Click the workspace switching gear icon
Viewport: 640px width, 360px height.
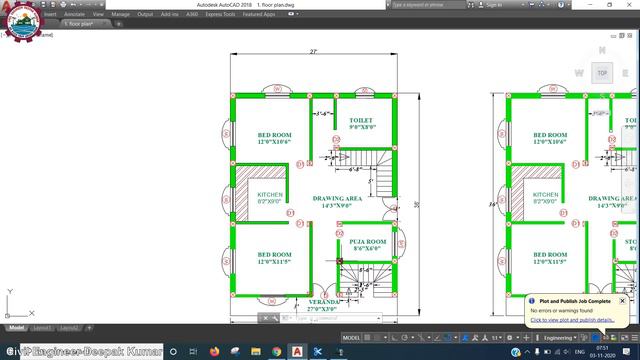pos(509,338)
